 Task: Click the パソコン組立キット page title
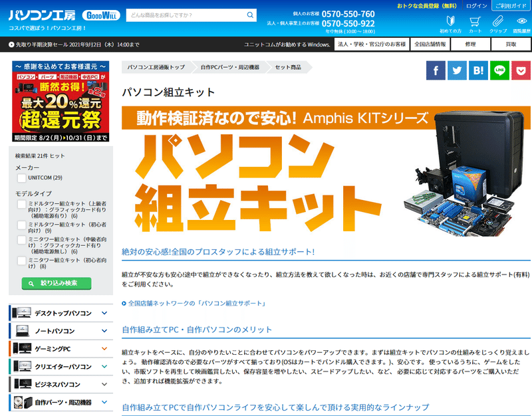pyautogui.click(x=168, y=92)
